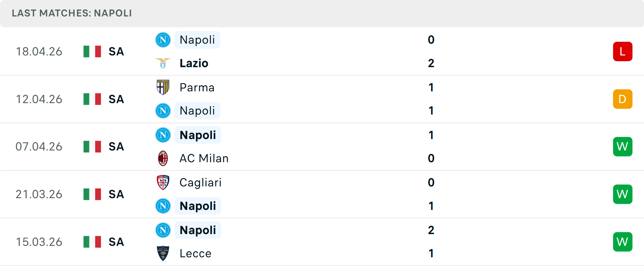Select the date 07.04.26
This screenshot has height=266, width=644.
click(x=39, y=146)
